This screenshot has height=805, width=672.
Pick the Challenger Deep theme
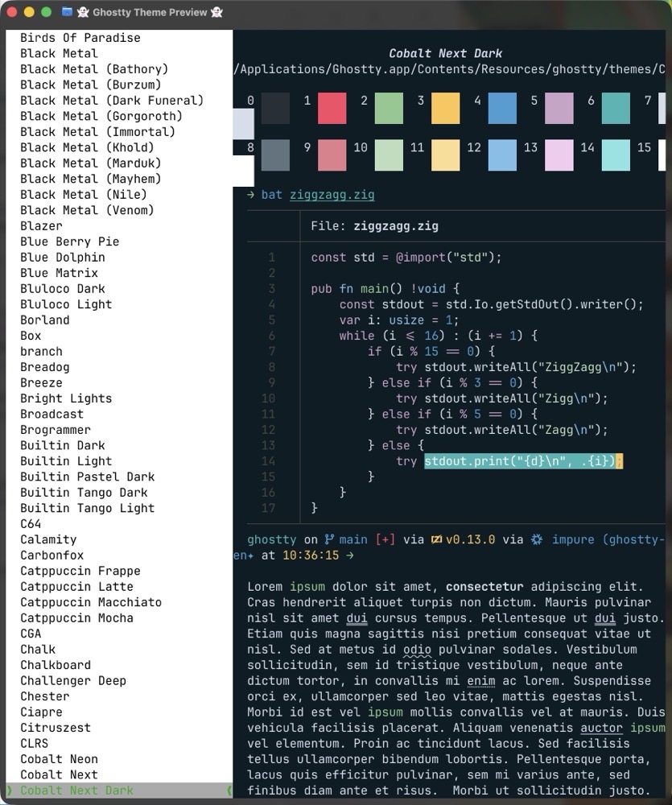(73, 681)
